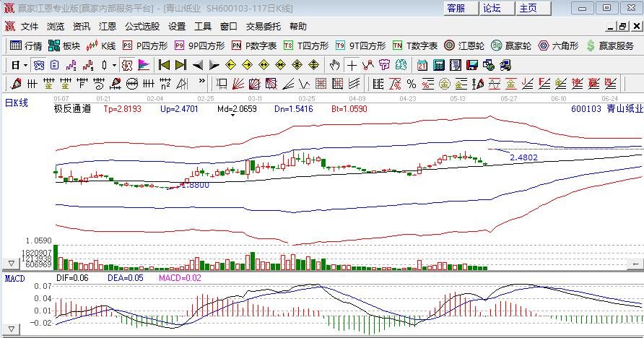Screen dimensions: 644x338
Task: Collapse the MACD panel triangle button
Action: coord(11,329)
